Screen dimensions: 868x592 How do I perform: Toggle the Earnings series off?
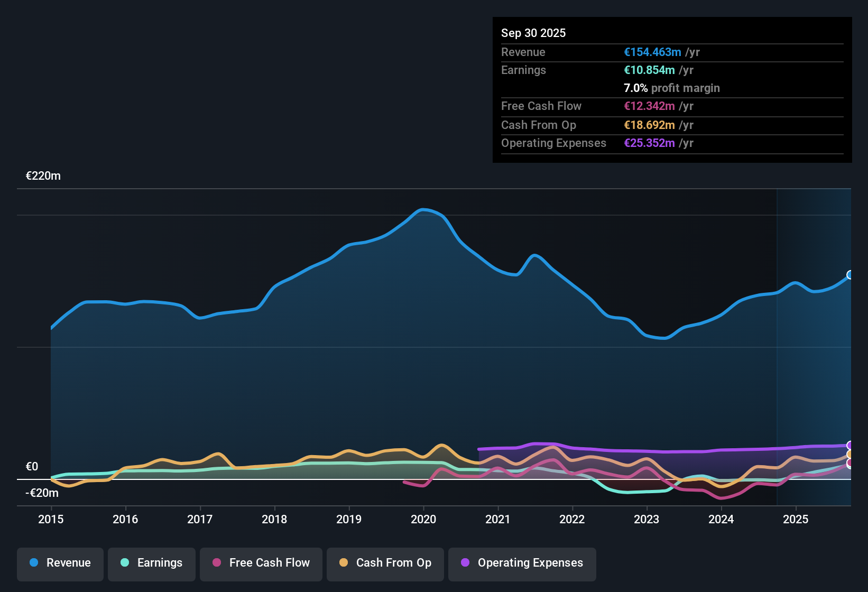click(152, 563)
